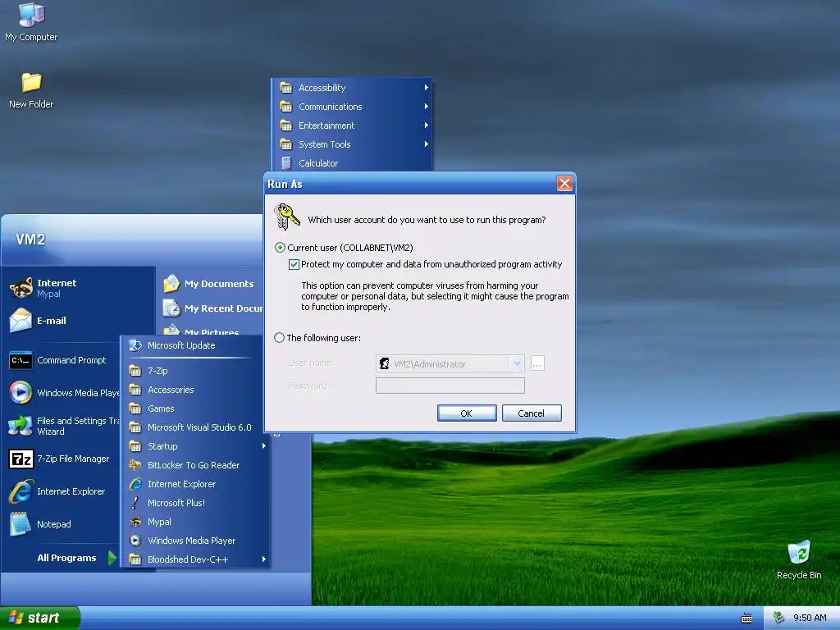Screen dimensions: 840x630
Task: Click the Safely Remove Hardware tray icon
Action: (x=779, y=618)
